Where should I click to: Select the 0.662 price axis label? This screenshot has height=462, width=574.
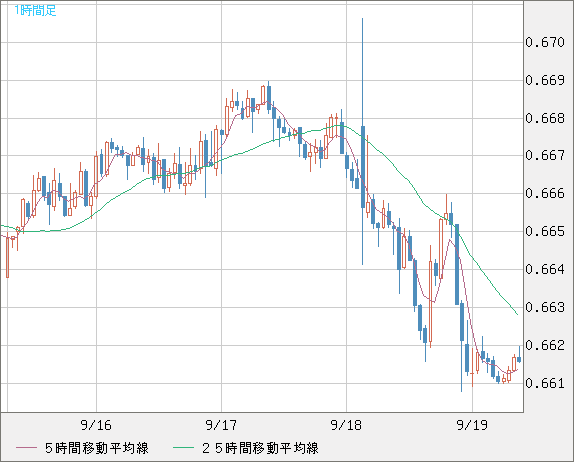pyautogui.click(x=545, y=345)
